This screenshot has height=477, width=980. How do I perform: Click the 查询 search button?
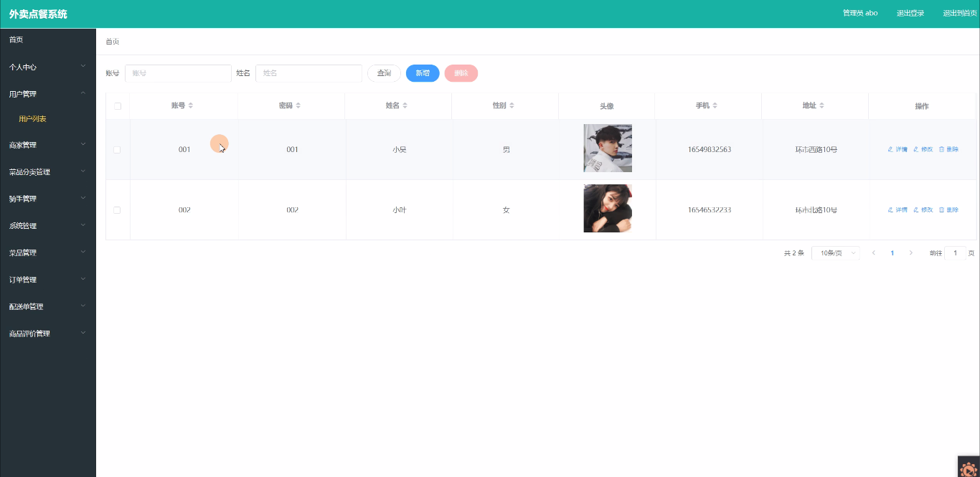tap(384, 73)
